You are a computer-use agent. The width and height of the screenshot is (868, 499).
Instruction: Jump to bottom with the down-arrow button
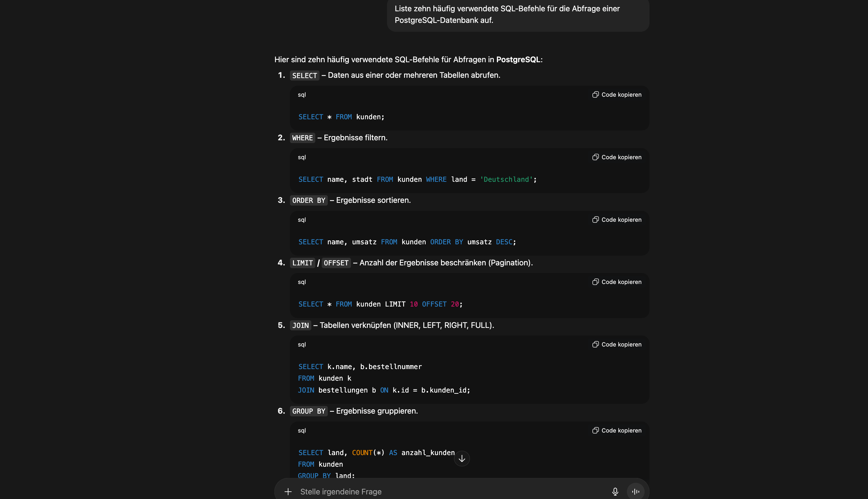click(461, 458)
